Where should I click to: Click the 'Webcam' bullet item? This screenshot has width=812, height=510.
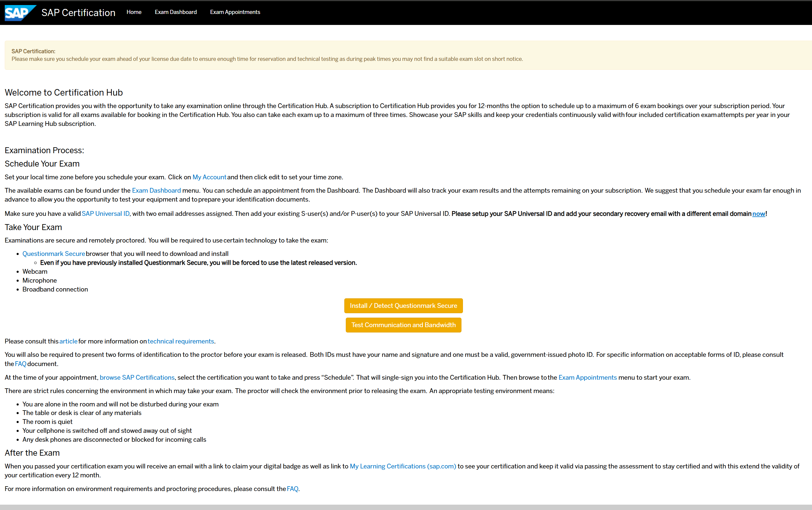35,272
